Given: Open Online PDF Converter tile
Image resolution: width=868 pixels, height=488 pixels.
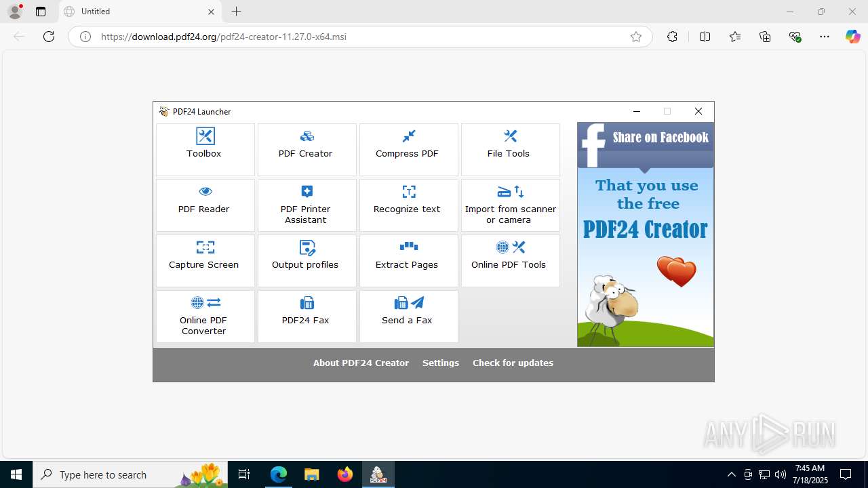Looking at the screenshot, I should coord(205,317).
